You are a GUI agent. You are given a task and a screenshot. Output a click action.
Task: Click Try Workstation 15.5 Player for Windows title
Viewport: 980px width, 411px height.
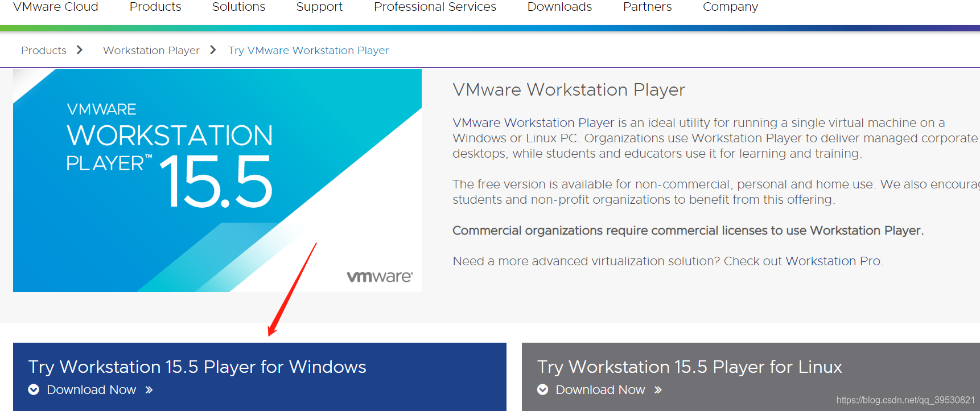click(x=197, y=367)
